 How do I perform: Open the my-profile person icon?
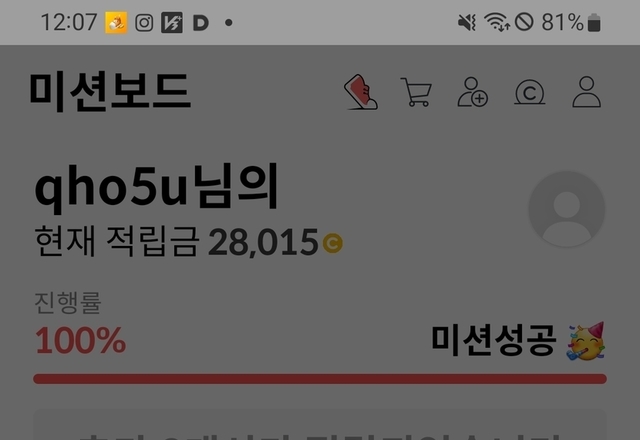(587, 92)
